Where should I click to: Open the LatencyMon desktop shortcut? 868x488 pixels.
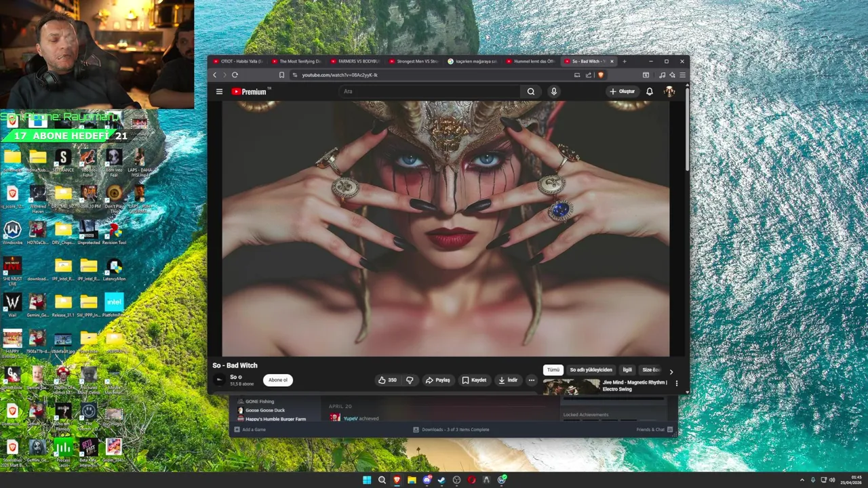click(x=114, y=269)
